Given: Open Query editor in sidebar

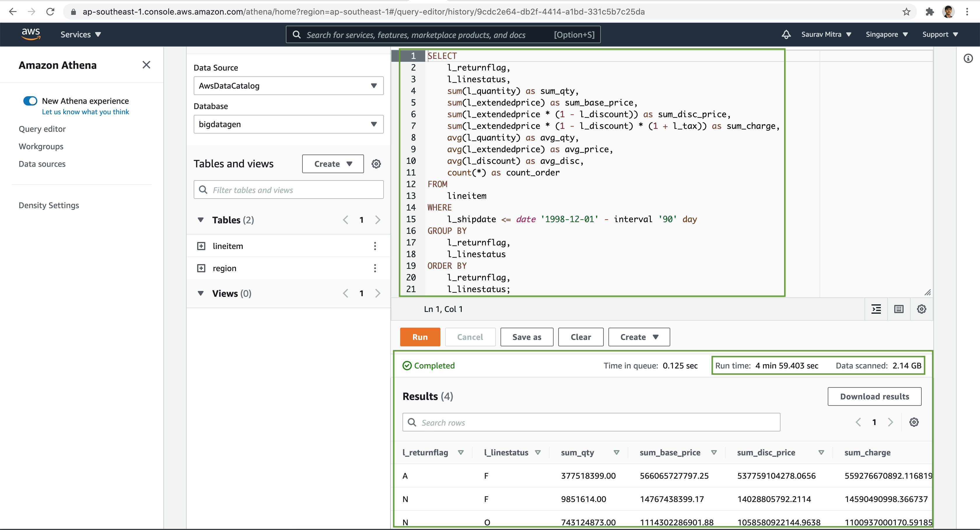Looking at the screenshot, I should pos(42,129).
